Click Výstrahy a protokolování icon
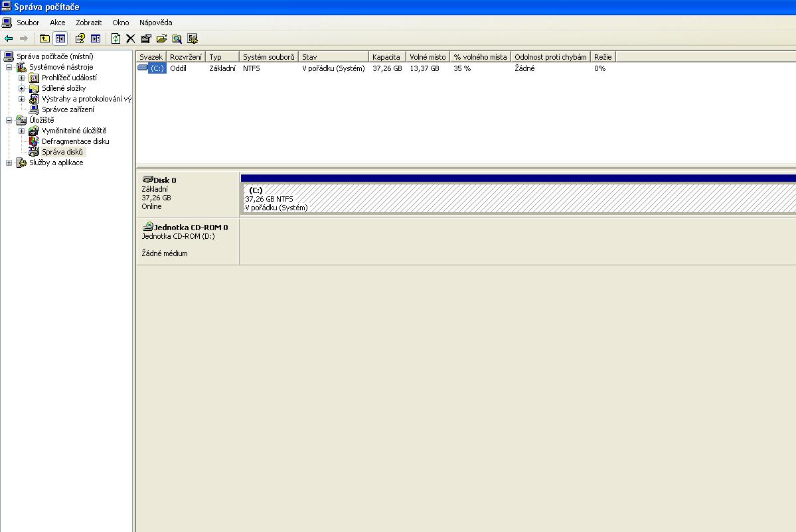796x532 pixels. coord(34,99)
